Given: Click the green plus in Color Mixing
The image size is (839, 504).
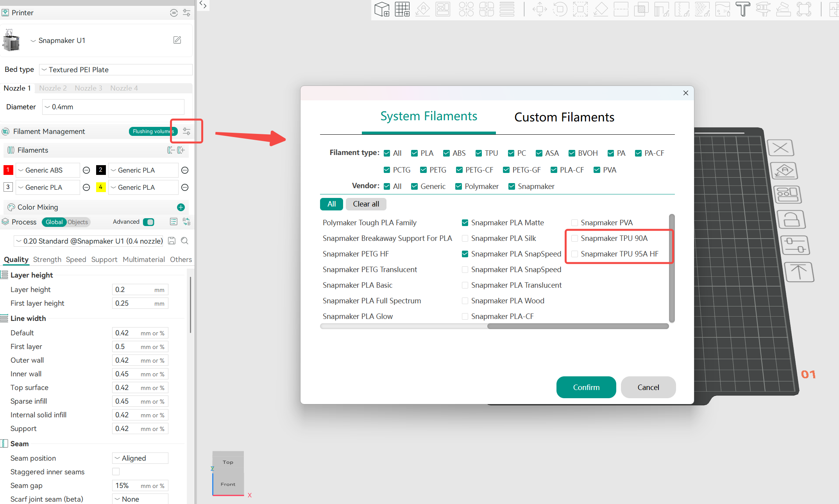Looking at the screenshot, I should click(181, 207).
